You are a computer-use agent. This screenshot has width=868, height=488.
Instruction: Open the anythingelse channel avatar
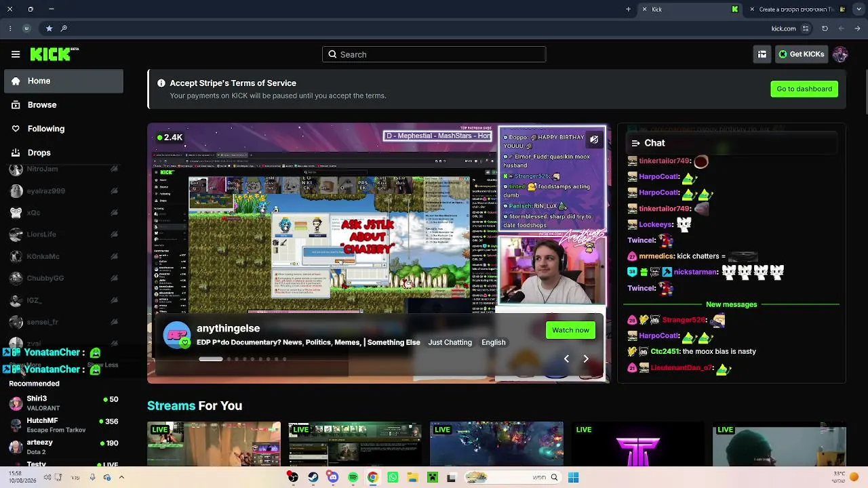coord(177,335)
